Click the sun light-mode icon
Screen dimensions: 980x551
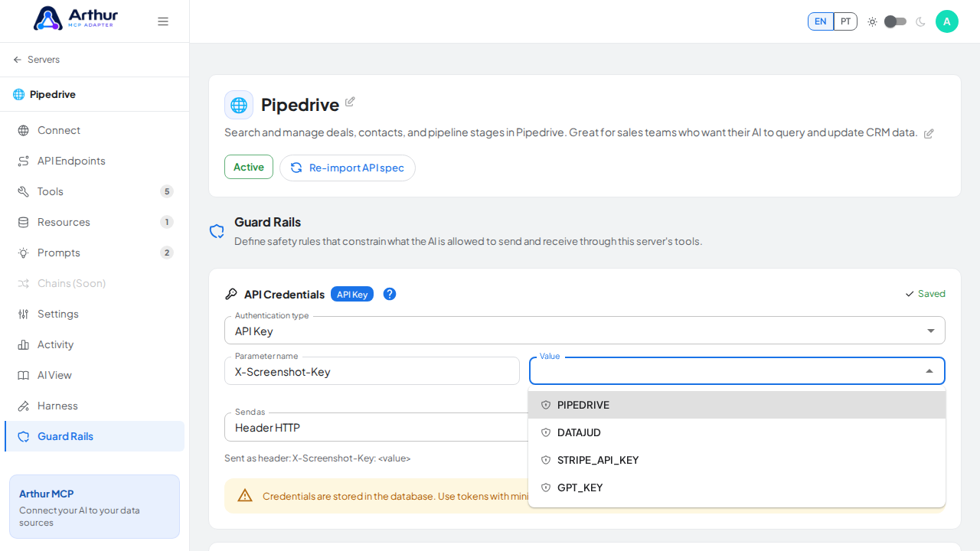click(x=872, y=21)
